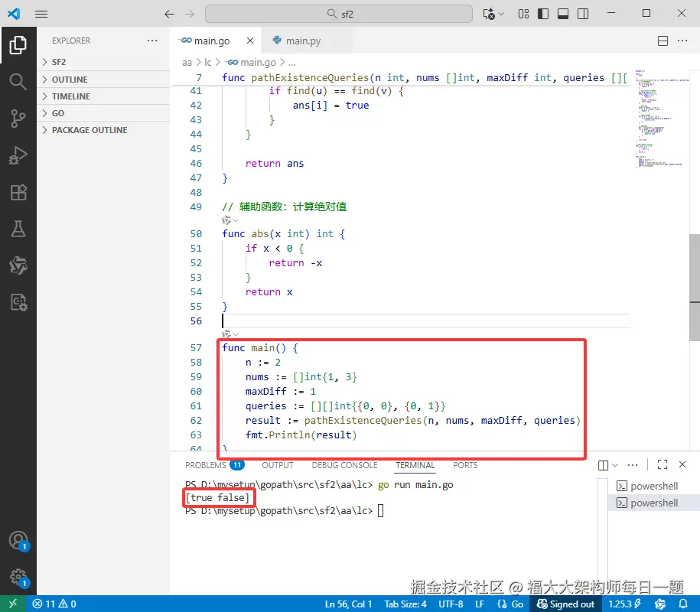Split the editor layout
Viewport: 700px width, 612px height.
[663, 41]
